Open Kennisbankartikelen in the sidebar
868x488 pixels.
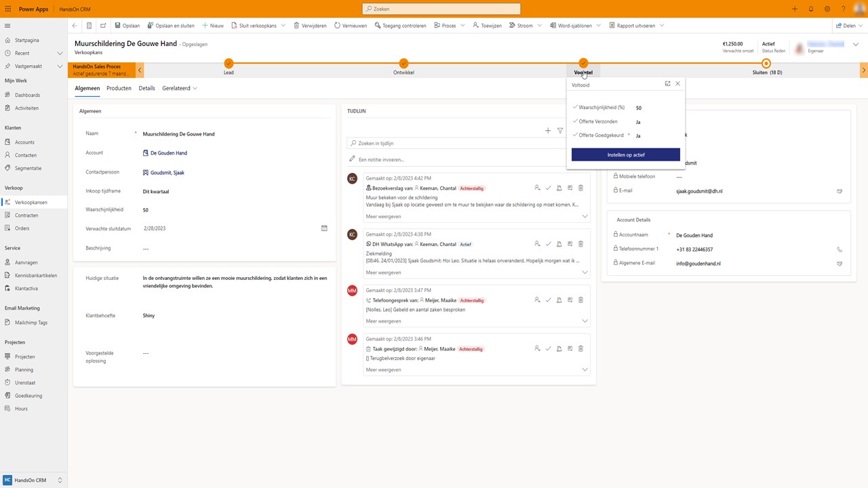(36, 275)
